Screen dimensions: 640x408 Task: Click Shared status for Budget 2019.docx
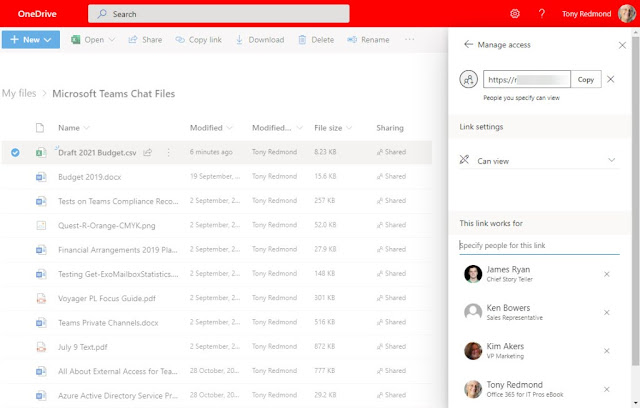(x=391, y=176)
